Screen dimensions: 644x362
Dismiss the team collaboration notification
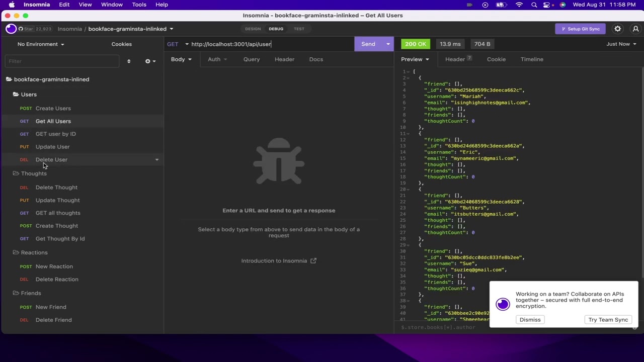pyautogui.click(x=530, y=320)
